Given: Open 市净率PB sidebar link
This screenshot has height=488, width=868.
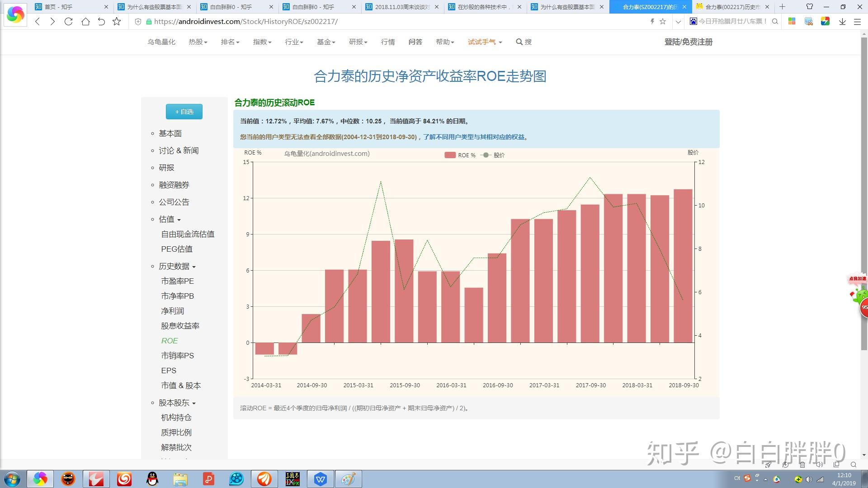Looking at the screenshot, I should coord(177,296).
